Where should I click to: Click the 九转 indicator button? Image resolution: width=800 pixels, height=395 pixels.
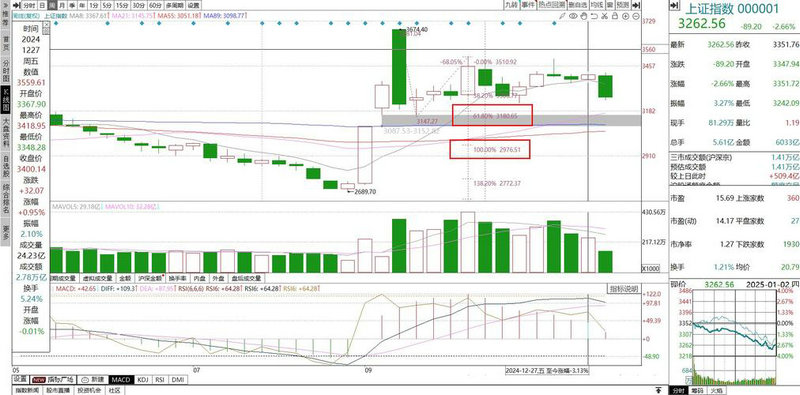[512, 5]
